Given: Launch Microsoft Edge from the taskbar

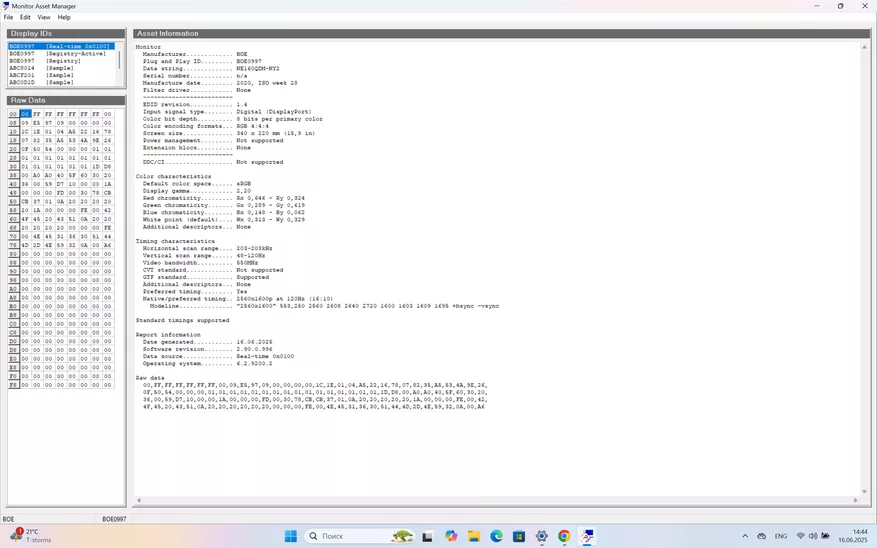Looking at the screenshot, I should pos(496,536).
